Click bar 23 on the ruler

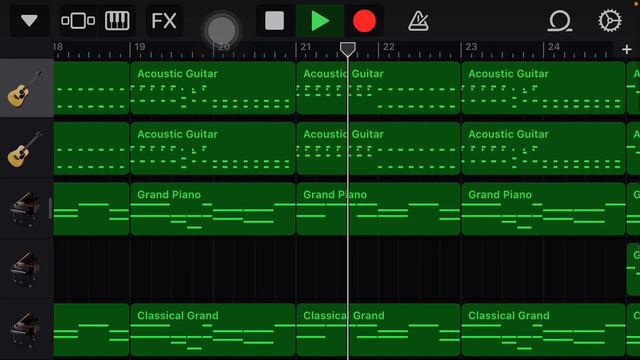471,47
